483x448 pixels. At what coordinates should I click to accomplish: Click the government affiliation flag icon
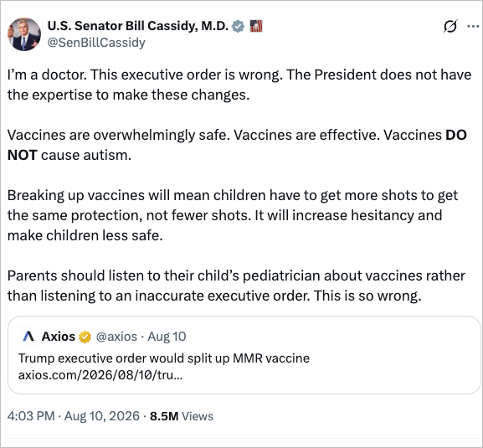pyautogui.click(x=256, y=26)
